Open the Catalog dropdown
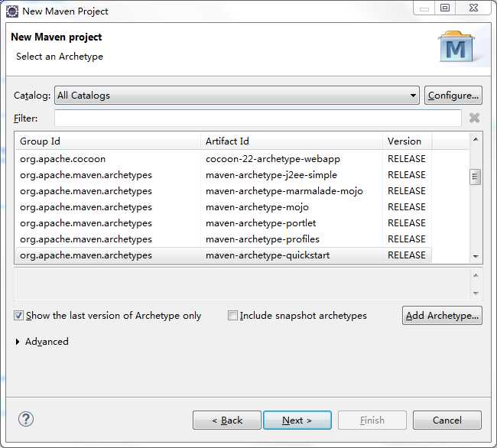 (237, 95)
